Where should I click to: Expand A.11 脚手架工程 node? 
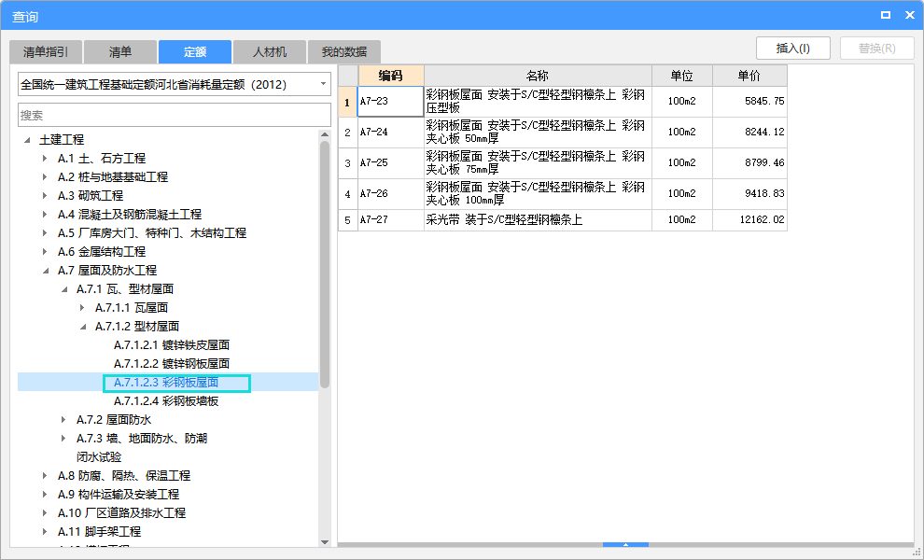pos(46,532)
